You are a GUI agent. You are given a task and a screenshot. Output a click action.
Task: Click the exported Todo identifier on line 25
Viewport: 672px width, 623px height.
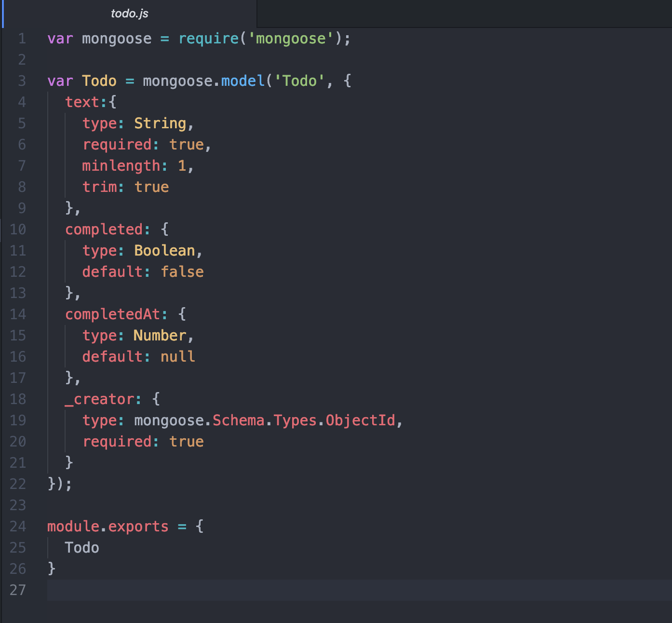81,547
